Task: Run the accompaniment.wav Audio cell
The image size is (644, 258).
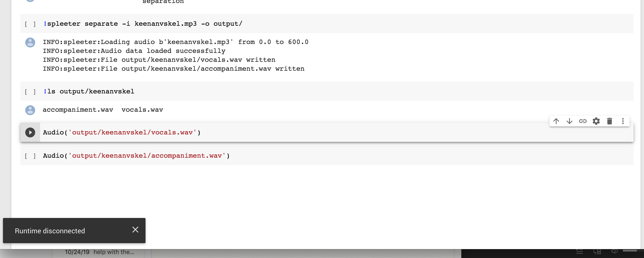Action: tap(30, 155)
